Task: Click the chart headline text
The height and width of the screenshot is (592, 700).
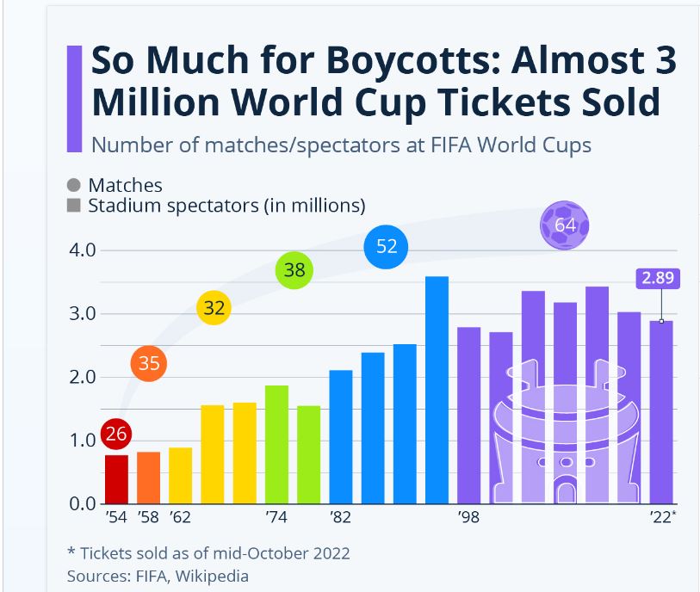Action: click(383, 82)
